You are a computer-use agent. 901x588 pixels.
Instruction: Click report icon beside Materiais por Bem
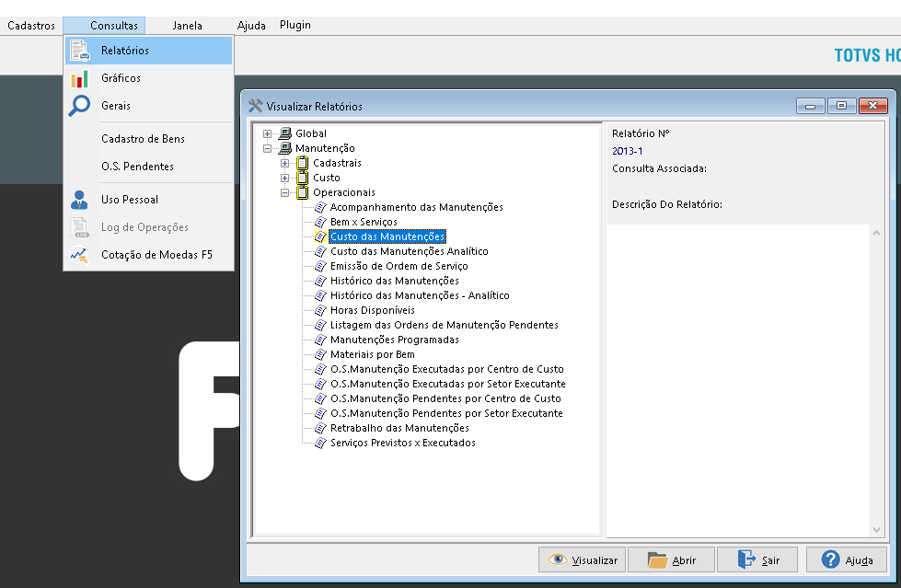click(320, 354)
